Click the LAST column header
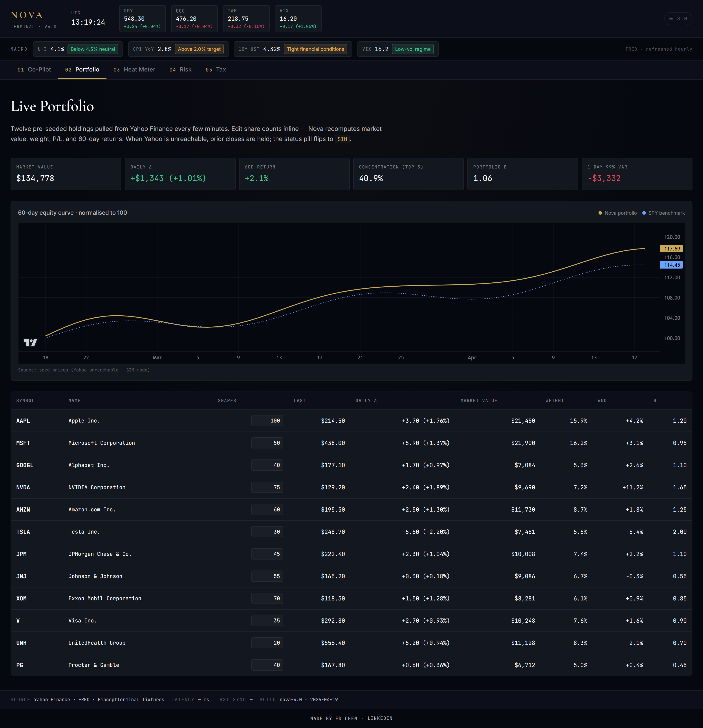The image size is (703, 728). (300, 400)
